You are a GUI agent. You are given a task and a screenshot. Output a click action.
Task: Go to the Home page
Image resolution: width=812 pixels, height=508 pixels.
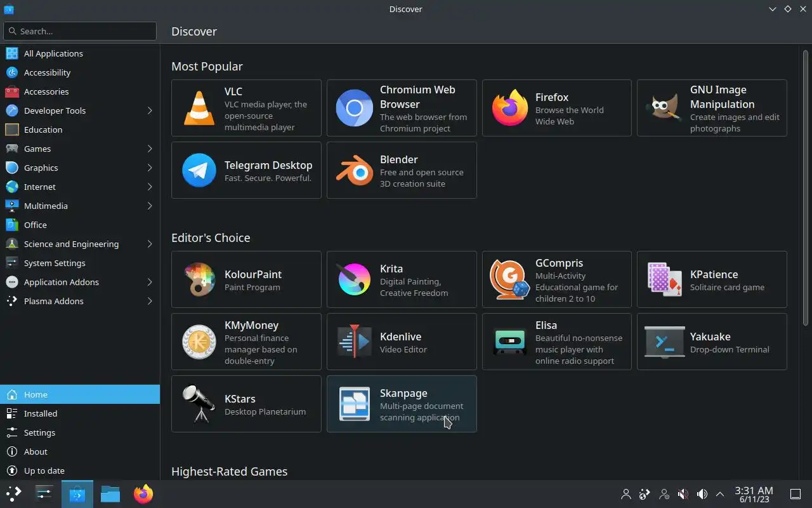(x=80, y=394)
